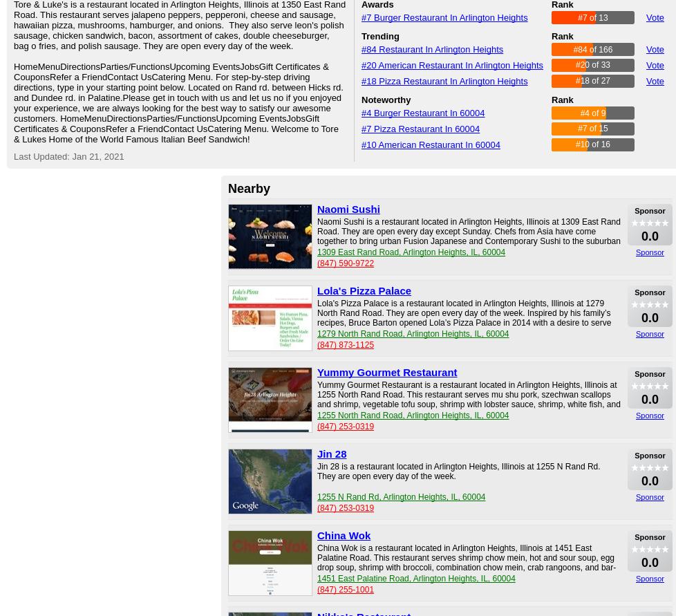Click the Naomi Sushi star rating
This screenshot has width=676, height=616.
coord(650,223)
